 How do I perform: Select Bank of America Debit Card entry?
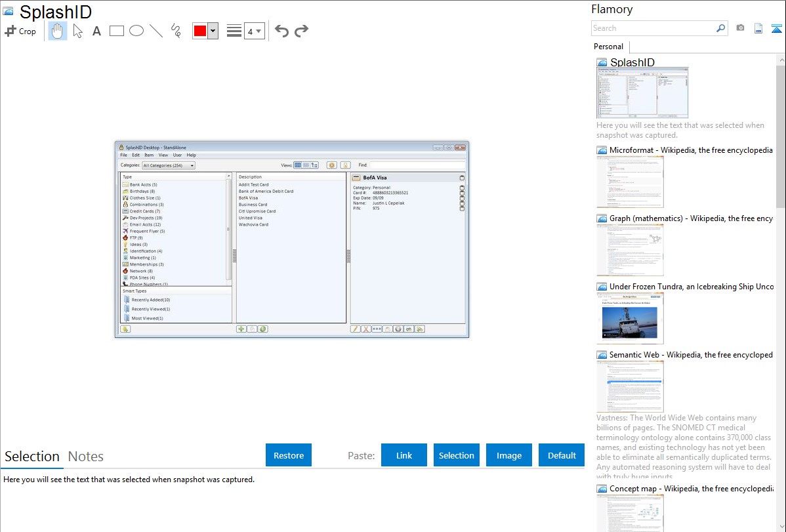pyautogui.click(x=266, y=191)
